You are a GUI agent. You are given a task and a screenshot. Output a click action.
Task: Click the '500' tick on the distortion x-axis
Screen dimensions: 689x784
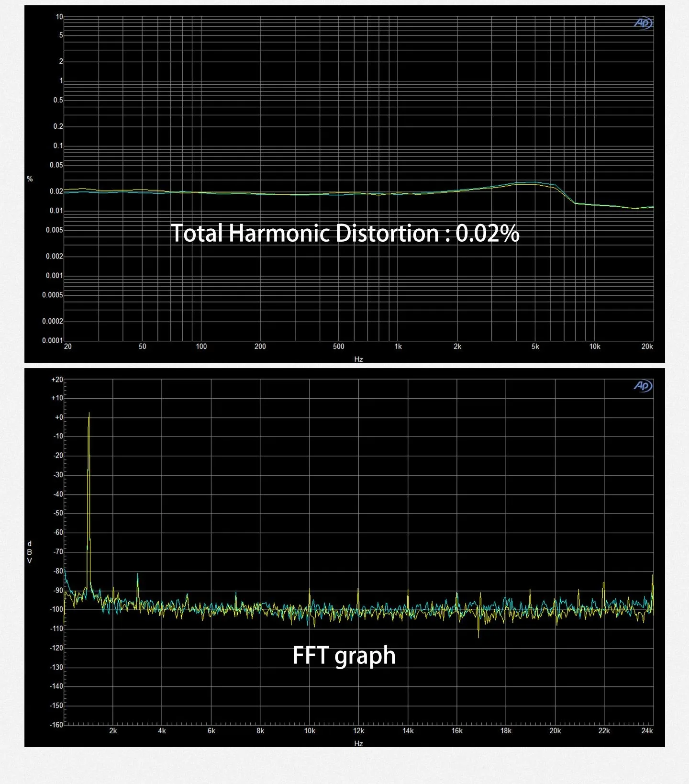point(338,346)
